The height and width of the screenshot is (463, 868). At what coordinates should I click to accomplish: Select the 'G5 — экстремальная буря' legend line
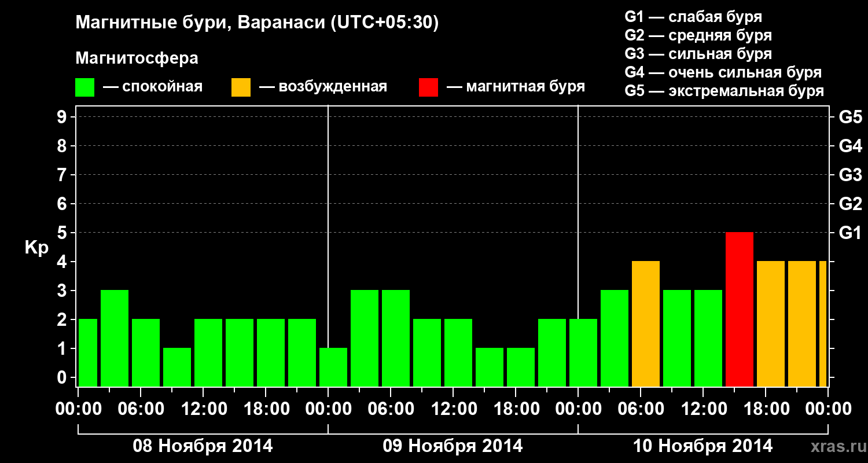click(724, 91)
